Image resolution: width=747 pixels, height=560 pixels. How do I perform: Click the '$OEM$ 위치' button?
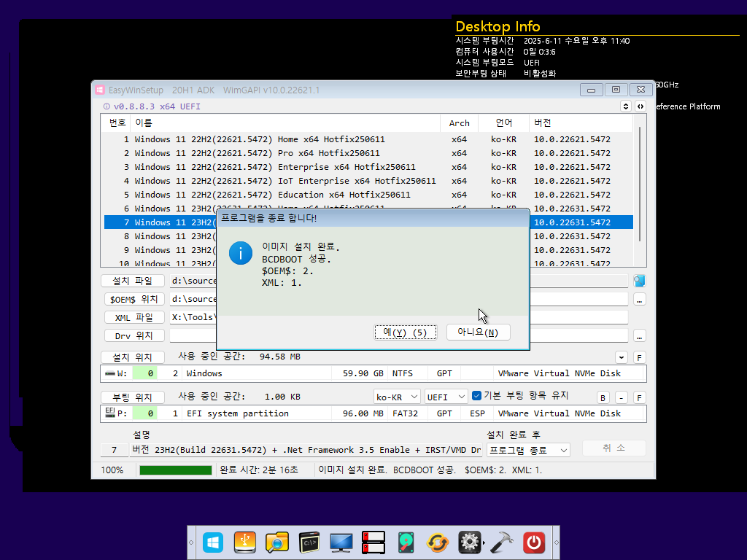134,299
